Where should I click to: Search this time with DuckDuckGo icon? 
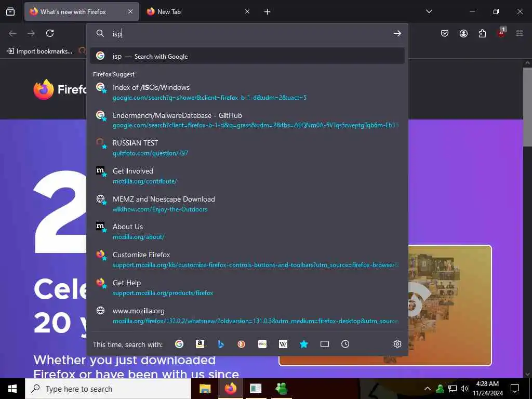pyautogui.click(x=241, y=344)
